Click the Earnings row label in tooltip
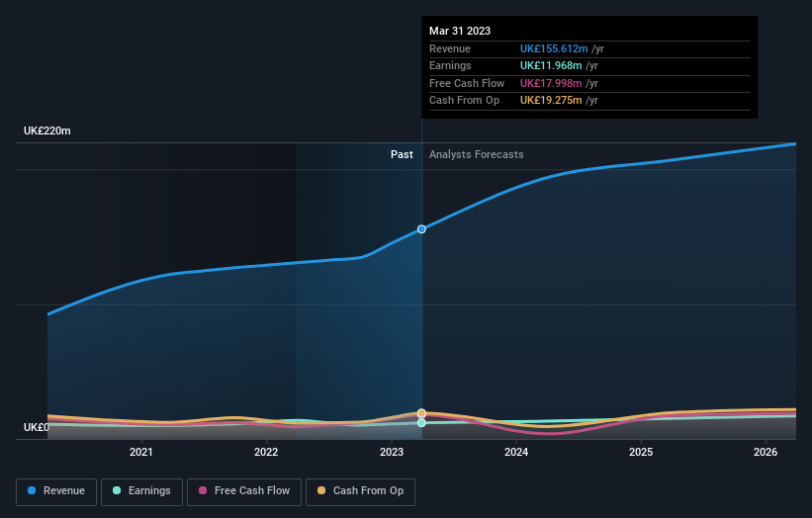The image size is (812, 518). [x=451, y=65]
